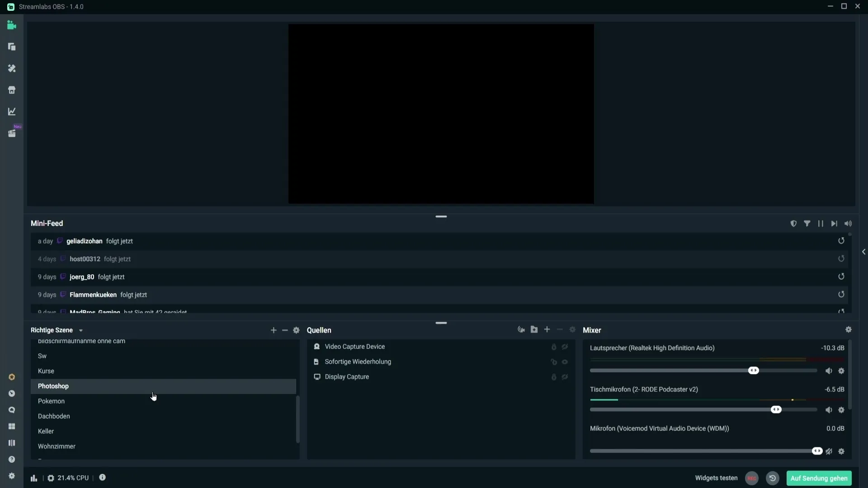Image resolution: width=868 pixels, height=488 pixels.
Task: Select the Dachboden scene
Action: point(163,416)
